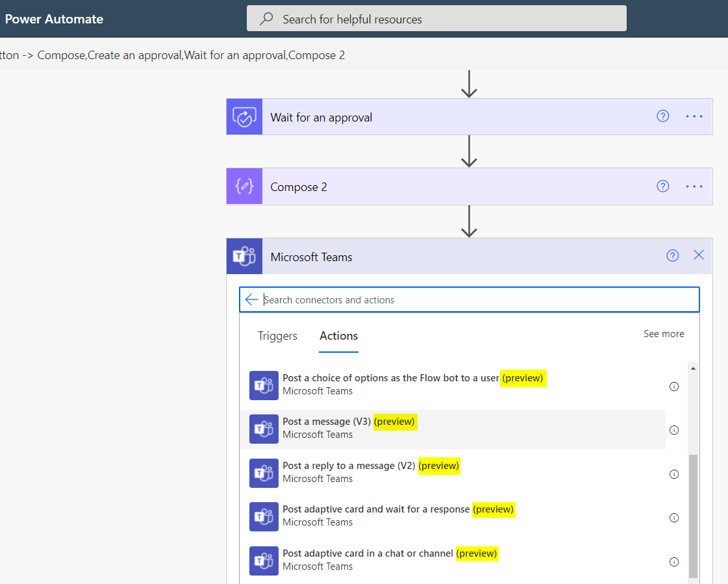Expand the Wait for an approval step title
The width and height of the screenshot is (728, 584).
(x=321, y=118)
